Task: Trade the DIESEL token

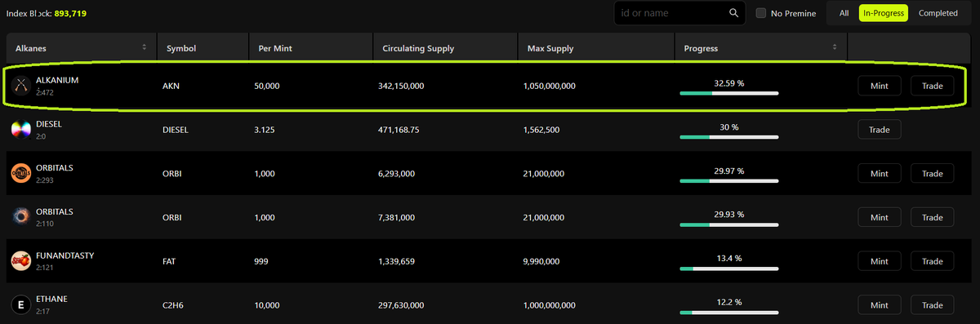Action: coord(880,129)
